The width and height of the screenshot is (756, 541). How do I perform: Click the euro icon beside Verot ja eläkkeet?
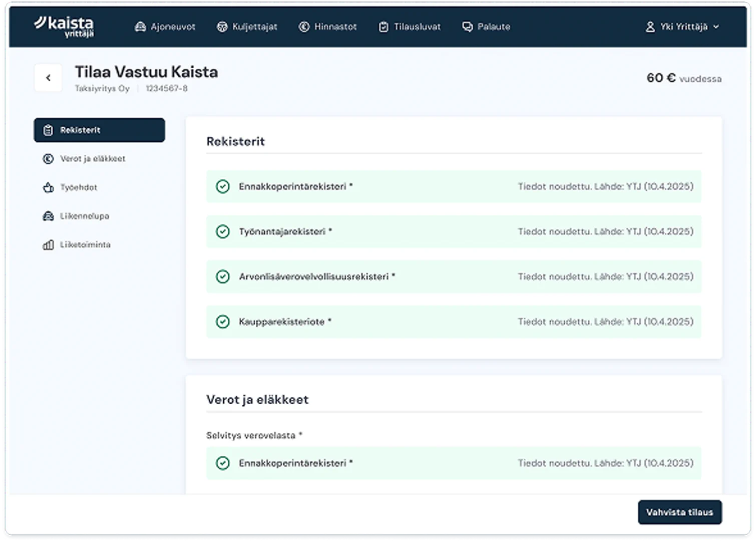click(x=48, y=159)
